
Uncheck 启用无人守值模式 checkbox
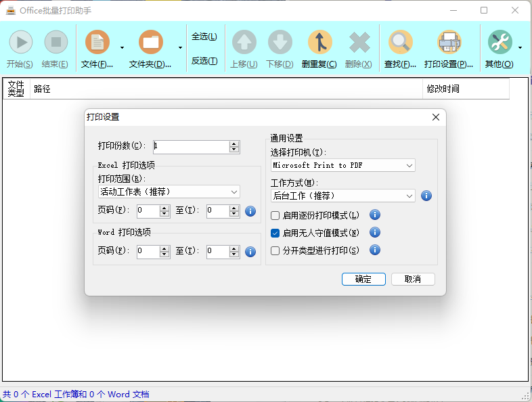click(275, 233)
